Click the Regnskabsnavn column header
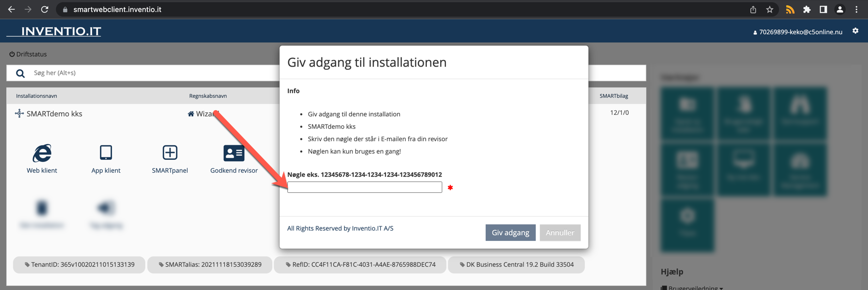Image resolution: width=868 pixels, height=290 pixels. pyautogui.click(x=208, y=96)
